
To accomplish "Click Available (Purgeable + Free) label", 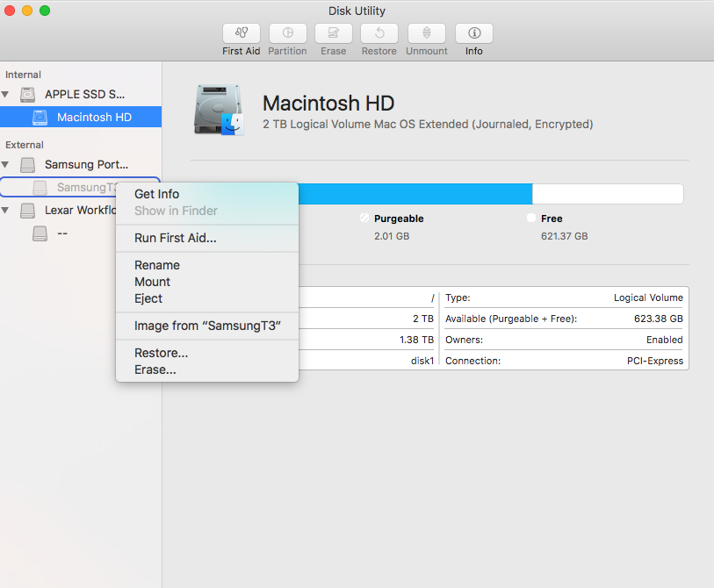I will [x=511, y=319].
